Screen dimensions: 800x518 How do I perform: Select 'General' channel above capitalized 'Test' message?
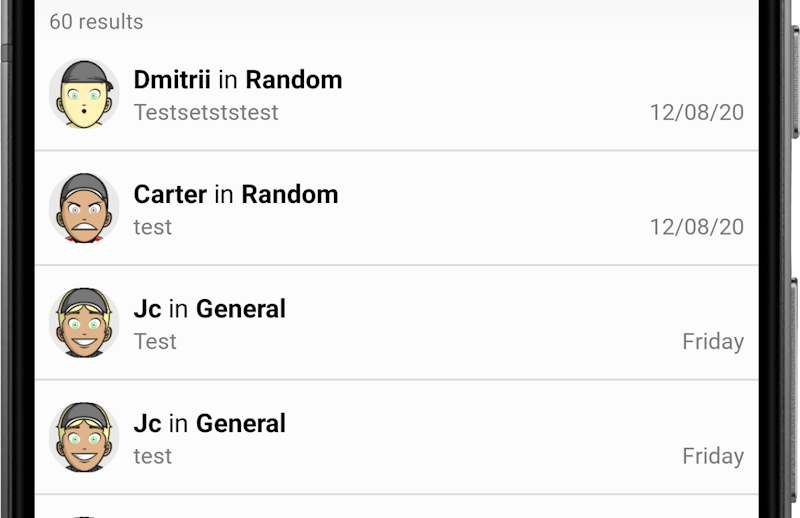[x=241, y=309]
